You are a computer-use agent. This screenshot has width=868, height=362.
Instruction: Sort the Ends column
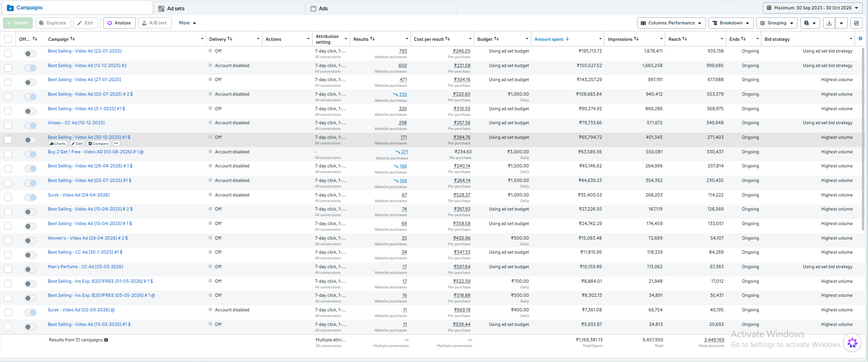click(743, 39)
